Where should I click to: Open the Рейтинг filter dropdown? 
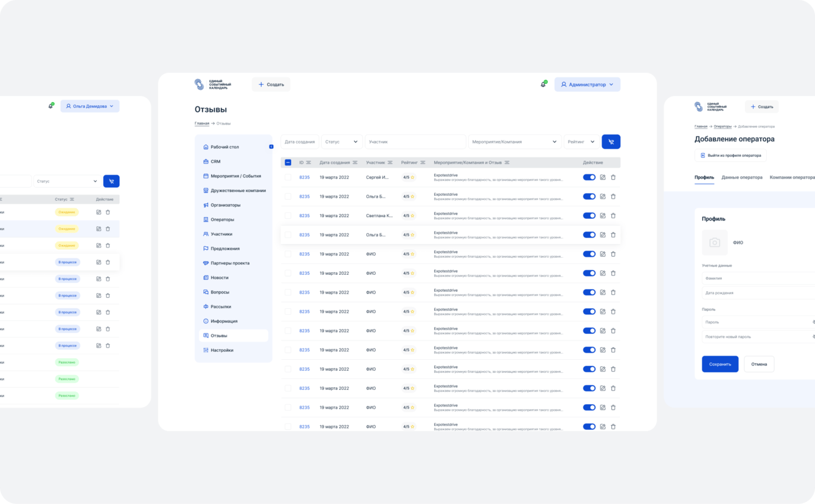[581, 142]
